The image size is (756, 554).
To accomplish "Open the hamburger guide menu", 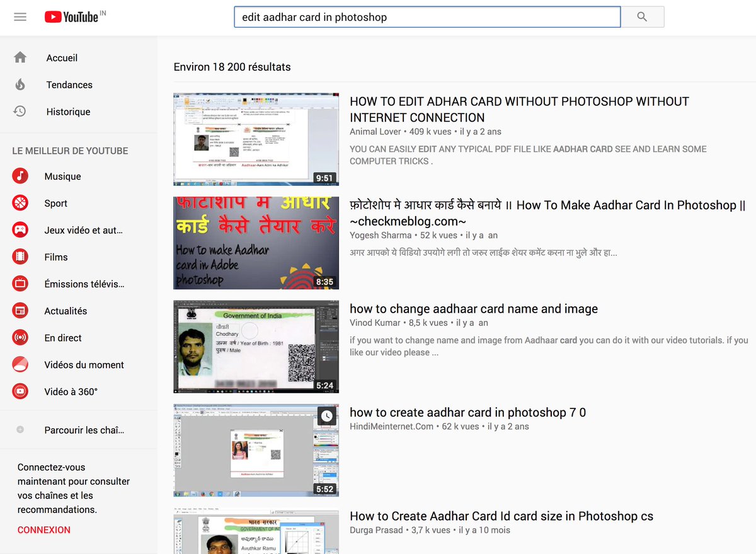I will (20, 17).
